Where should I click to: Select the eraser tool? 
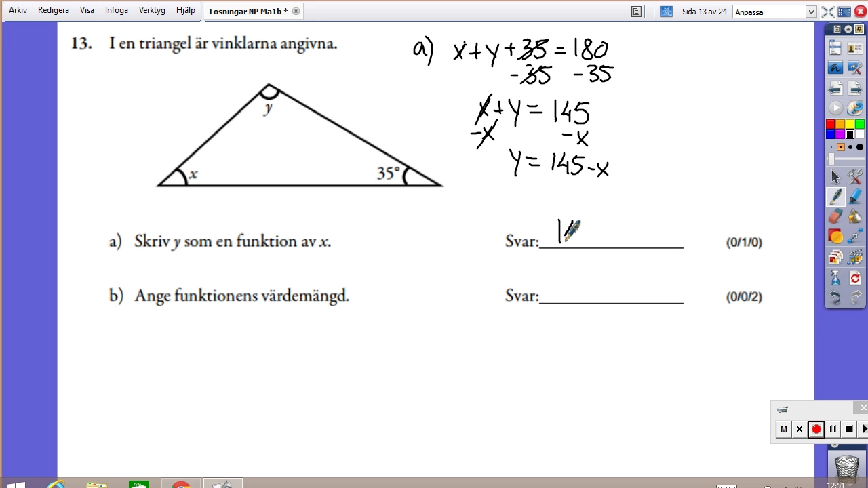pyautogui.click(x=835, y=217)
